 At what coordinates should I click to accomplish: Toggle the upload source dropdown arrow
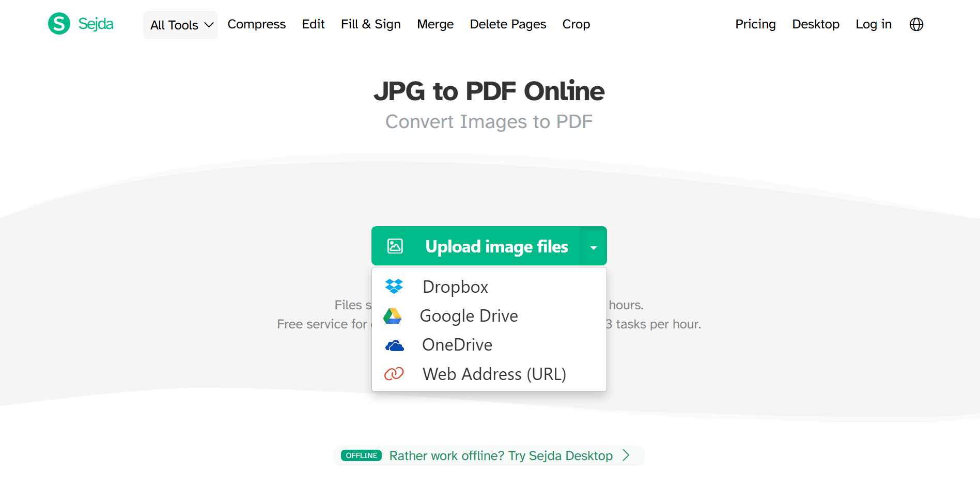594,246
